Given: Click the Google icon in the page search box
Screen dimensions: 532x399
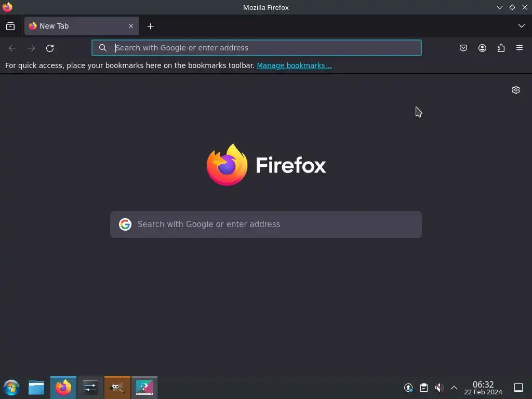Looking at the screenshot, I should pos(125,224).
